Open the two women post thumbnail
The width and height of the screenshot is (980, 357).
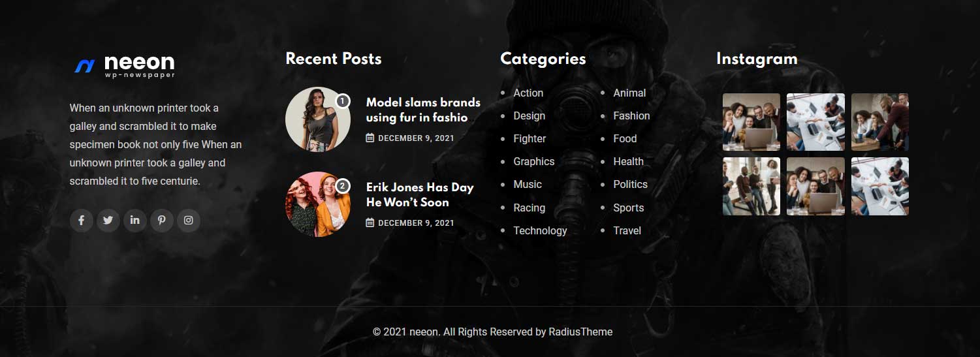[x=317, y=204]
